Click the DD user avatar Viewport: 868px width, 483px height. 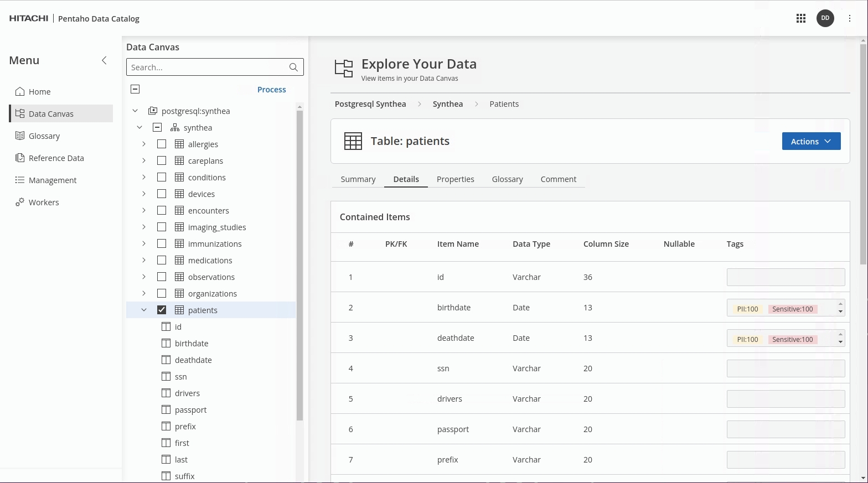click(x=825, y=18)
